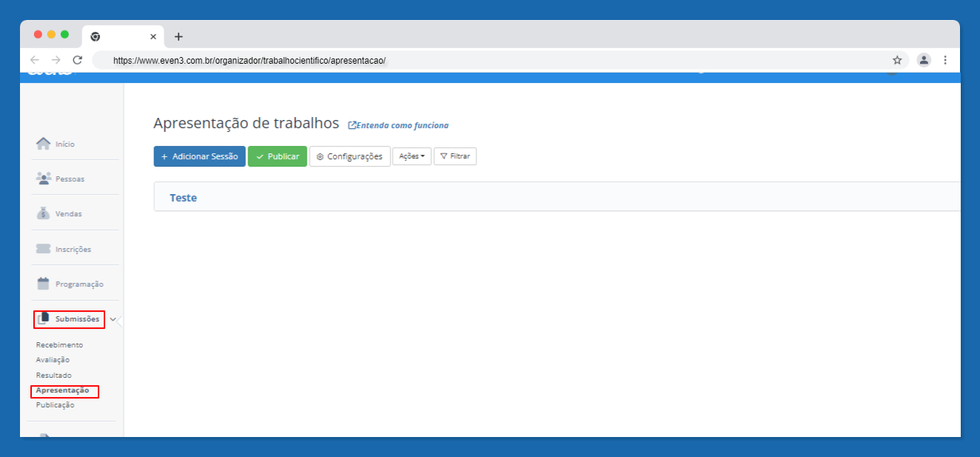Open the Ações dropdown
This screenshot has width=980, height=457.
pos(412,156)
